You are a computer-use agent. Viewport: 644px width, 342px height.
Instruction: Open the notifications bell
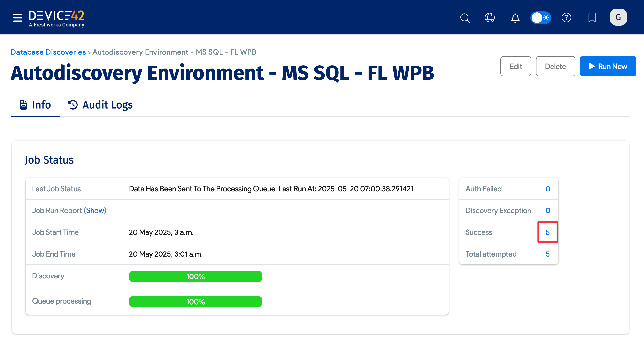pos(515,18)
